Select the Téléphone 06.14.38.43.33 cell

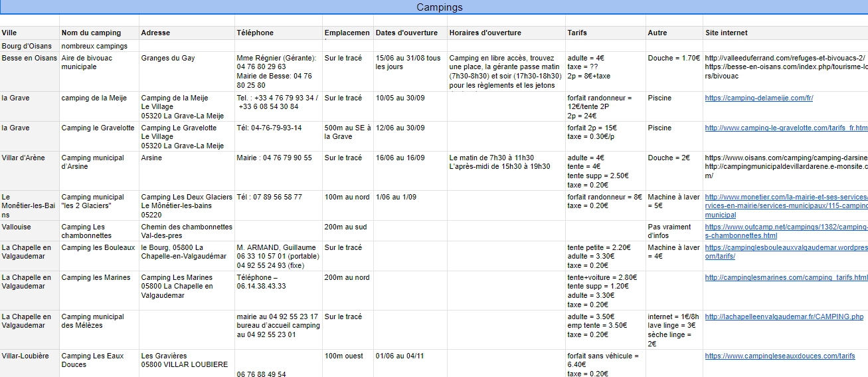click(278, 291)
